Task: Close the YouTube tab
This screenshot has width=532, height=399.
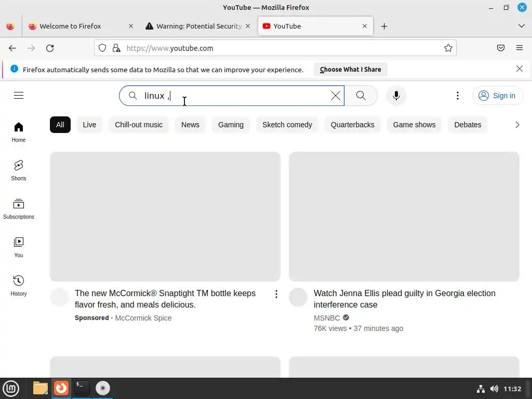Action: point(364,26)
